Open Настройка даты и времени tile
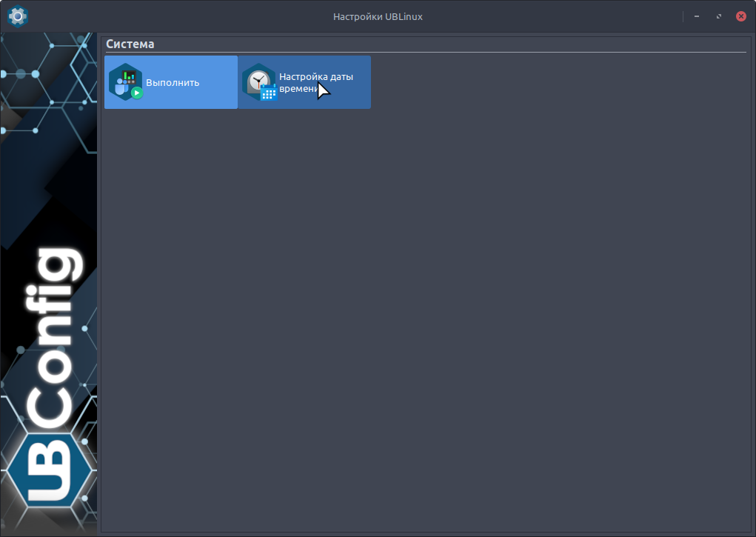 tap(304, 82)
